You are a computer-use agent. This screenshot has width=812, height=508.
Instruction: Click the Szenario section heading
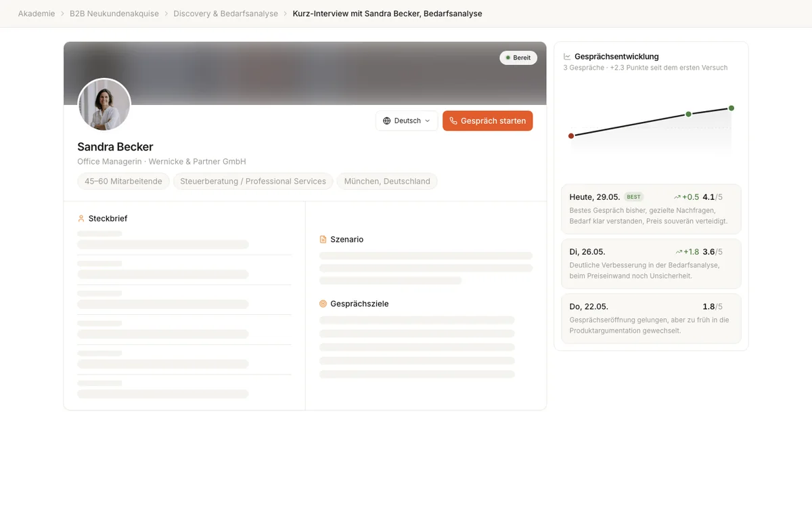[x=346, y=240]
